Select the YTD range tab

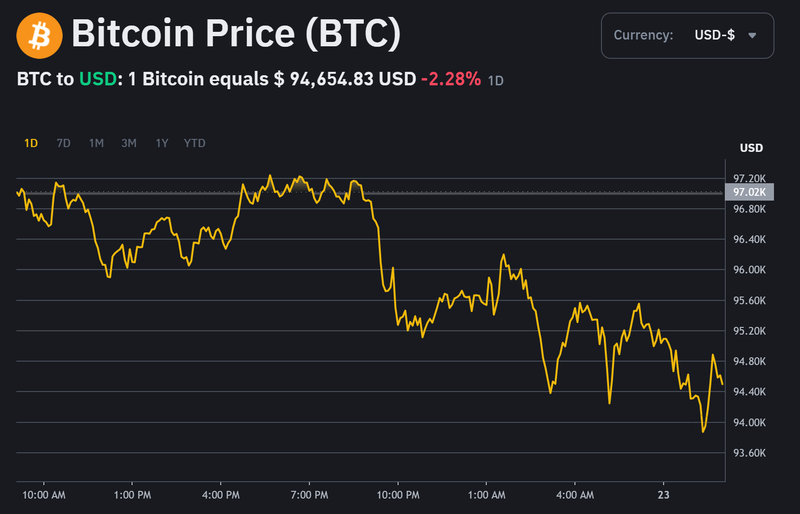point(195,143)
